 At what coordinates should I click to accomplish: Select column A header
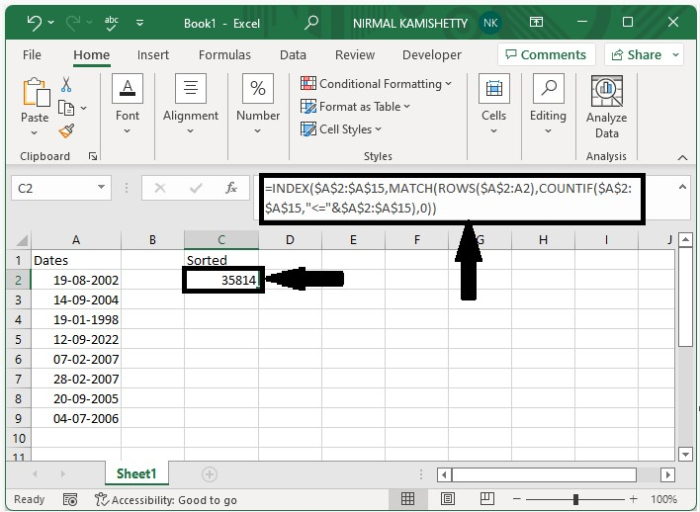coord(76,240)
